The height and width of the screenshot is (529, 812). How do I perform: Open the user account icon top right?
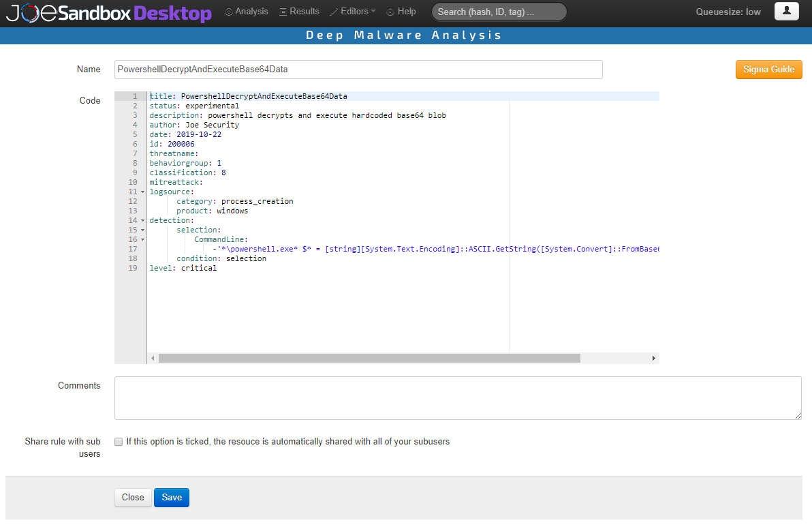click(x=786, y=12)
